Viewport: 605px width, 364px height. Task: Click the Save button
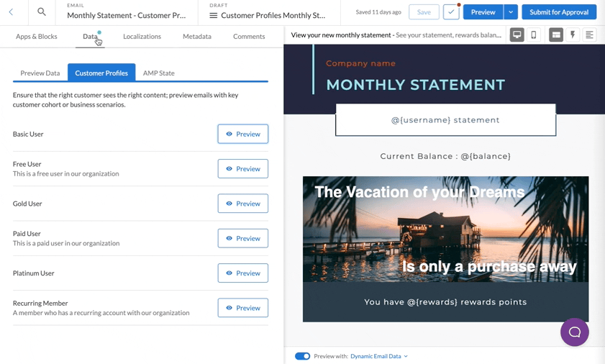(x=424, y=12)
